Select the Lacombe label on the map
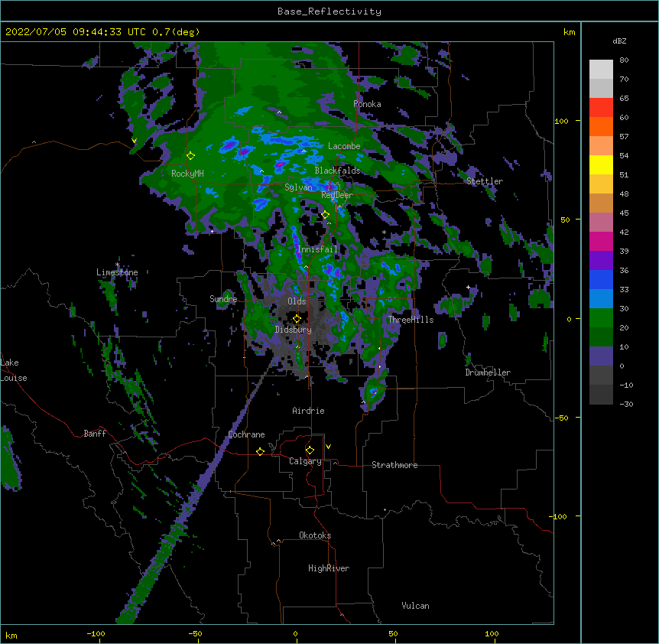This screenshot has height=644, width=659. [344, 146]
